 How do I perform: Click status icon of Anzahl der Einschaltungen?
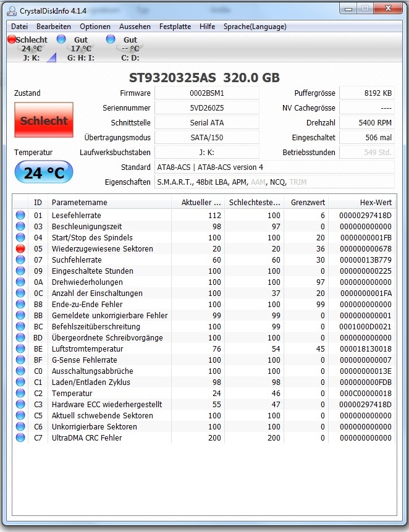point(20,293)
